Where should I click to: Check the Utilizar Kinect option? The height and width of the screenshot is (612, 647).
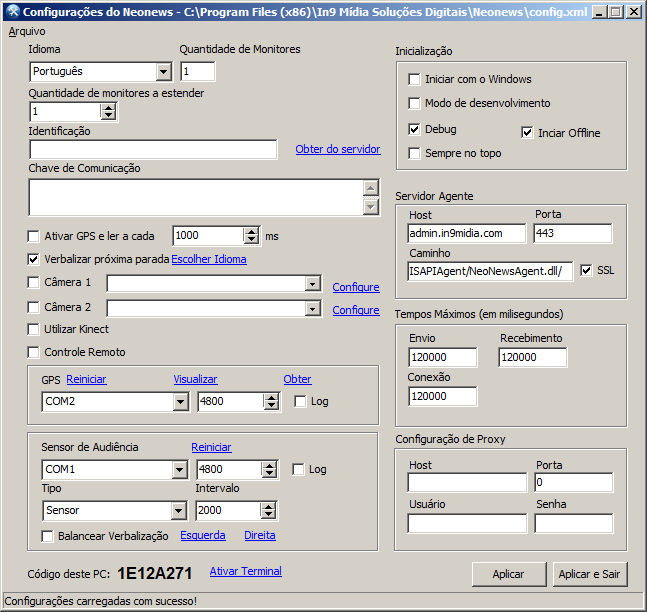point(33,329)
